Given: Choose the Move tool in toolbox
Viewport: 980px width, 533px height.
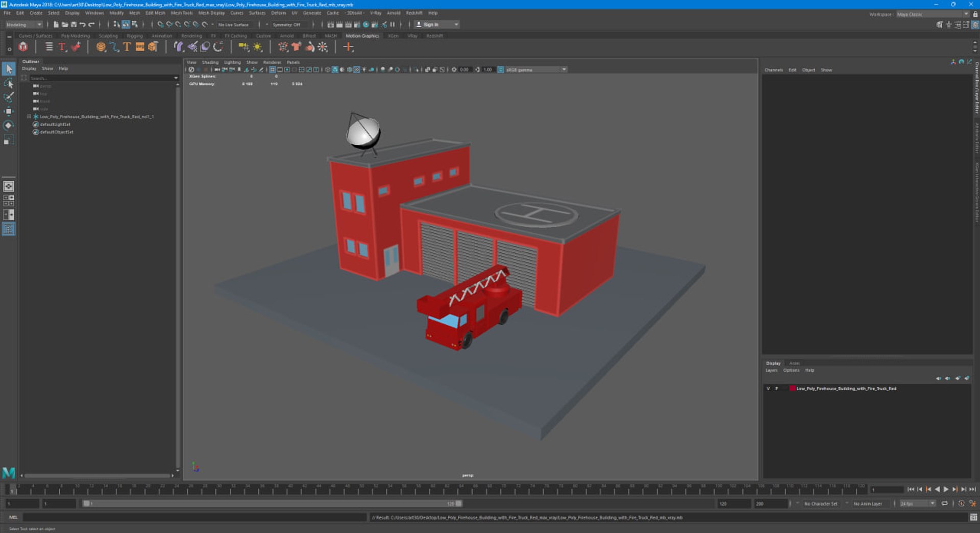Looking at the screenshot, I should [9, 111].
